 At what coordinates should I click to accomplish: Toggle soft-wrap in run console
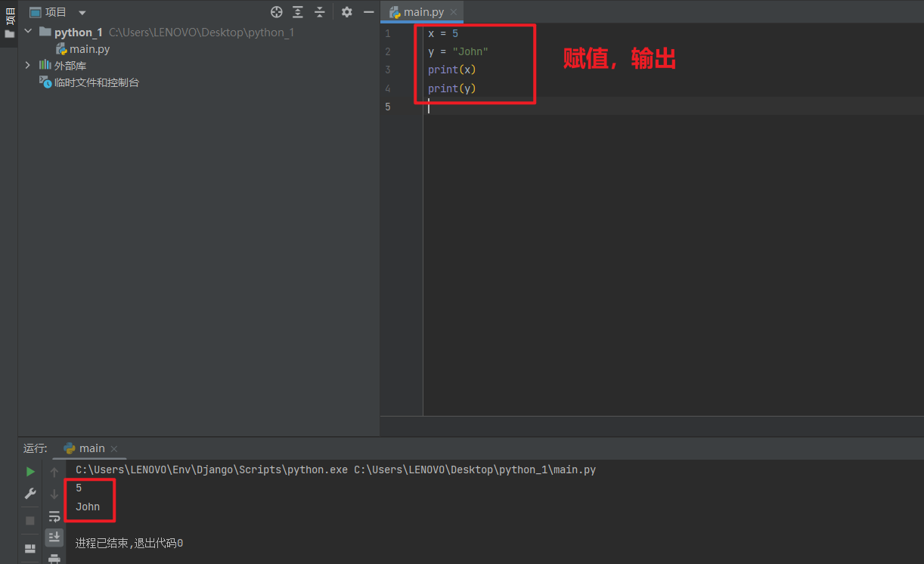(x=54, y=516)
